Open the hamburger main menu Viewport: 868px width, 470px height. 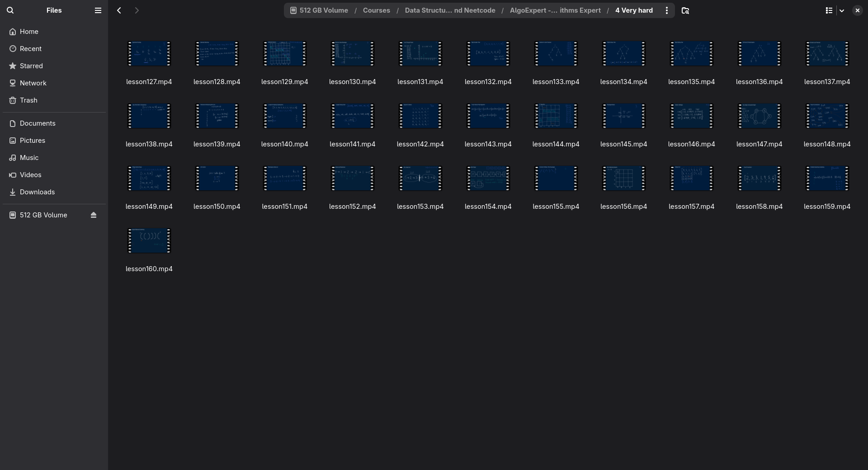point(98,10)
